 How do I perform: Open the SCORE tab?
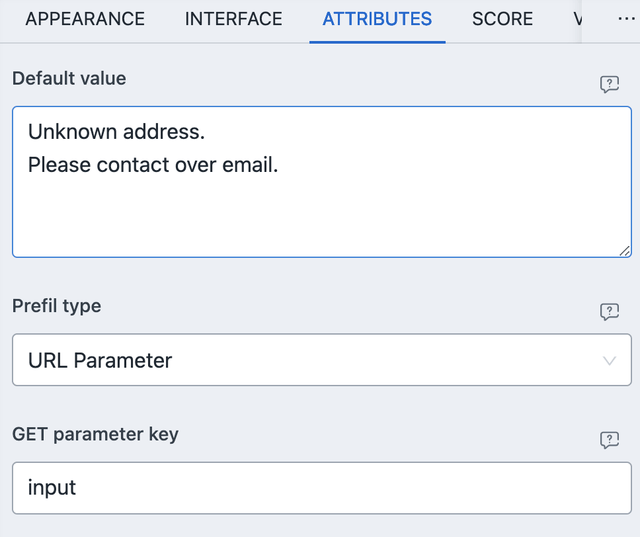[x=502, y=19]
